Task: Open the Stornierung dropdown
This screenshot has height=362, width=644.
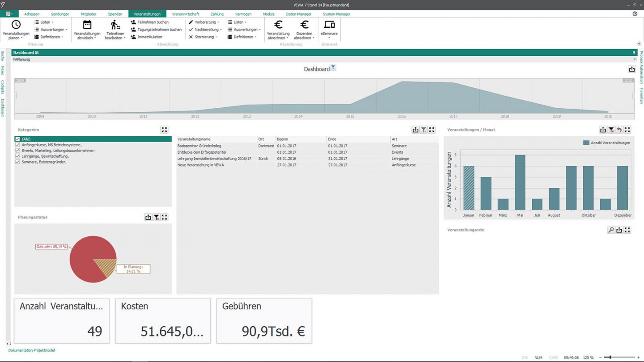Action: click(x=203, y=37)
